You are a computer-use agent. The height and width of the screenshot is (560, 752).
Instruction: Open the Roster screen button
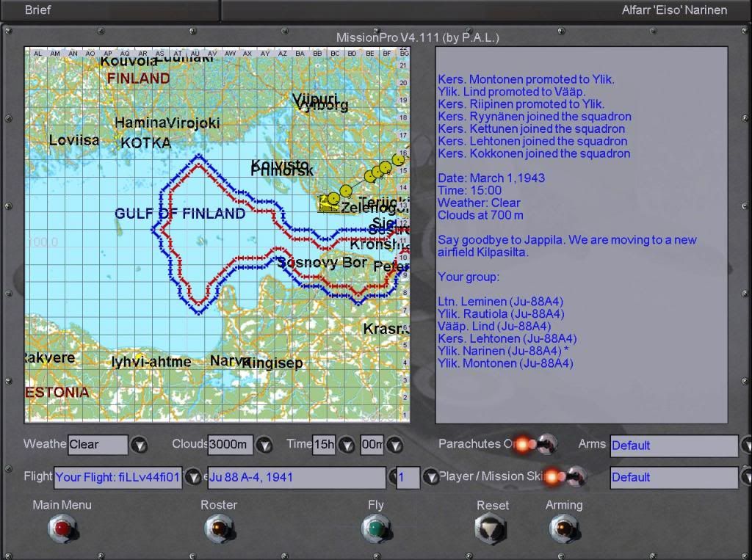tap(218, 528)
